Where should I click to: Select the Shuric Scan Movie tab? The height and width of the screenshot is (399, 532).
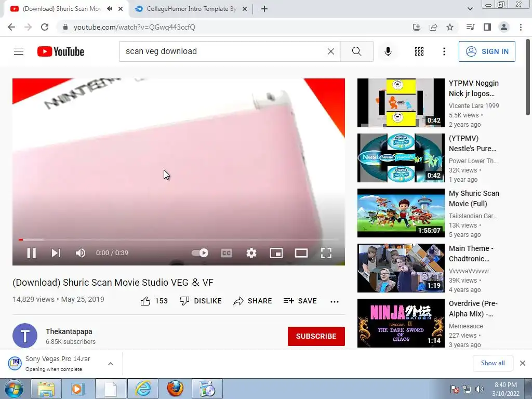[62, 9]
